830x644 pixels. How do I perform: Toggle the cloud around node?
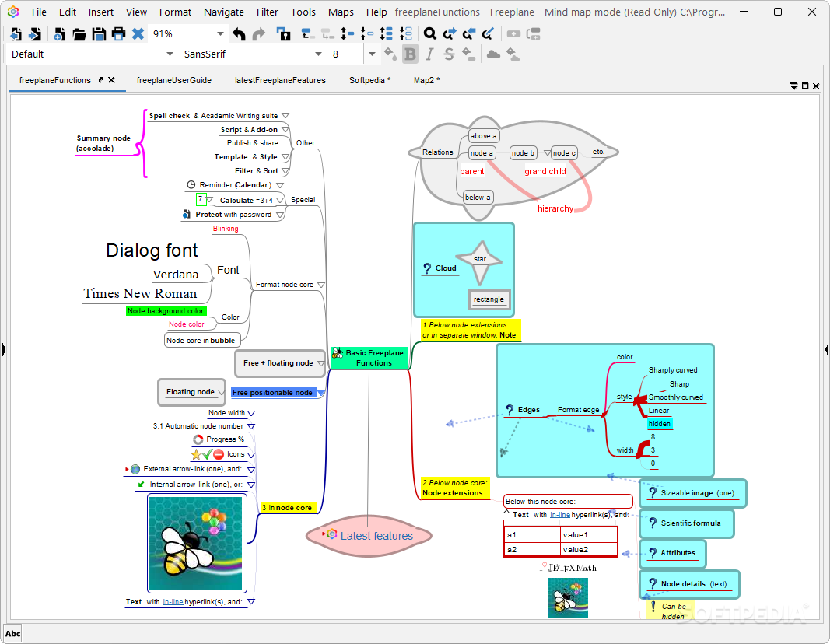493,54
